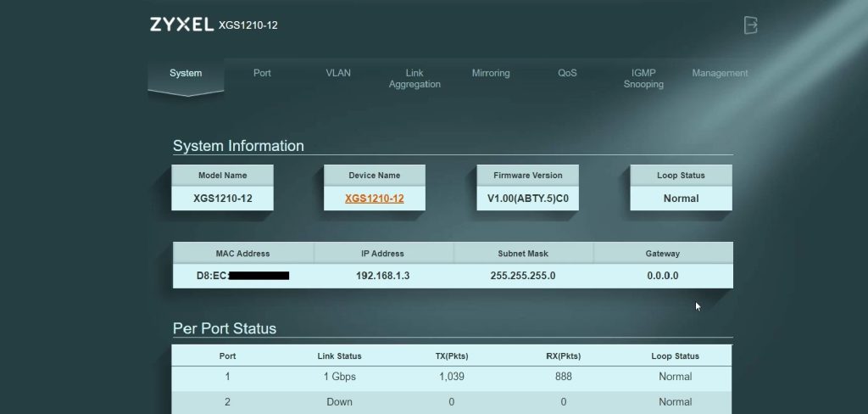Click port 1 RX packets value 888

tap(564, 377)
